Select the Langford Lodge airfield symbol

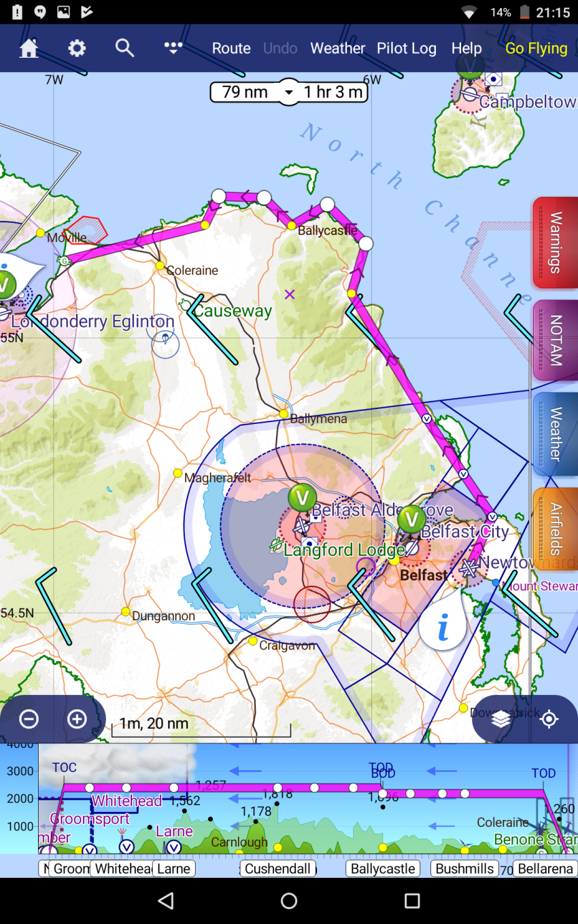(x=276, y=545)
